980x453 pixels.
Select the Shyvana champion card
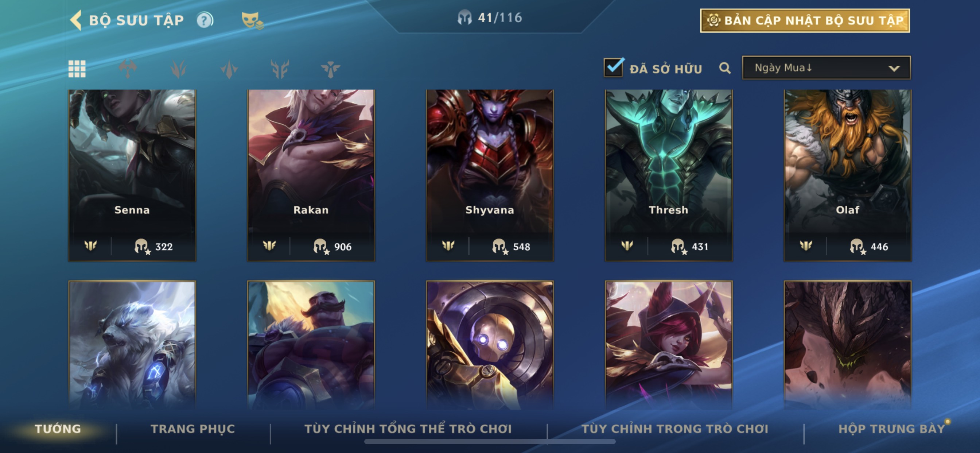(x=490, y=175)
